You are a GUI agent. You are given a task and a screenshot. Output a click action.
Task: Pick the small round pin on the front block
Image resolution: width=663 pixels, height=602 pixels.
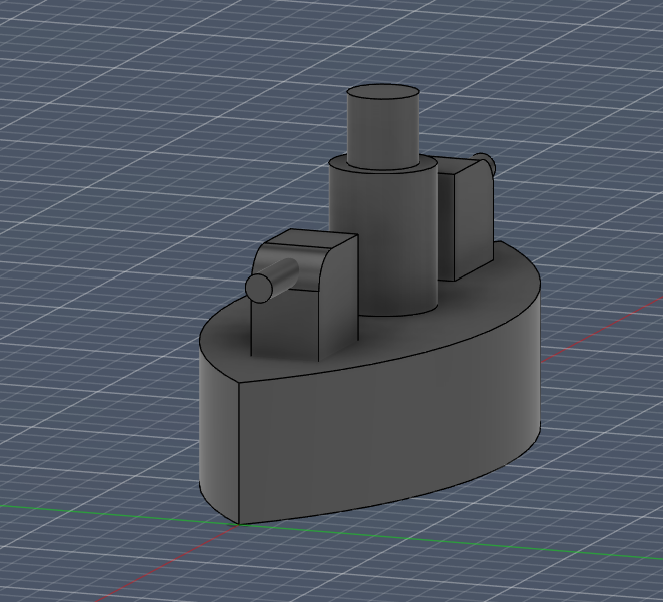click(x=271, y=281)
